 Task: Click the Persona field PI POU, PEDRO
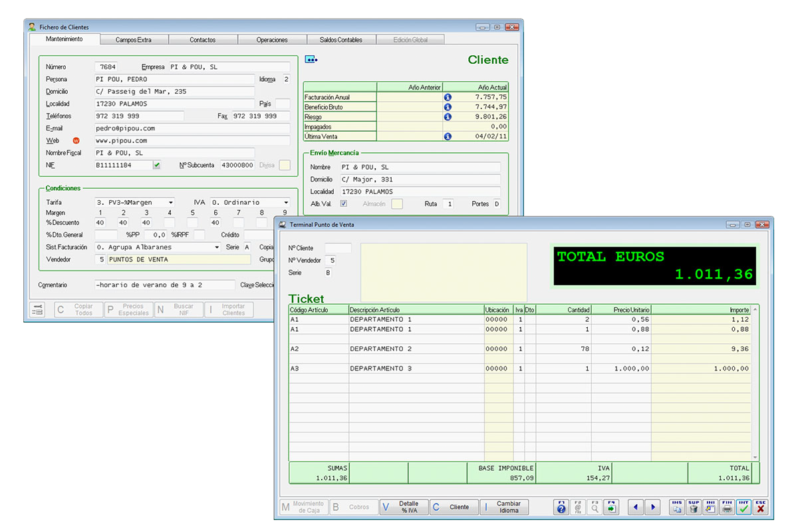click(x=175, y=79)
